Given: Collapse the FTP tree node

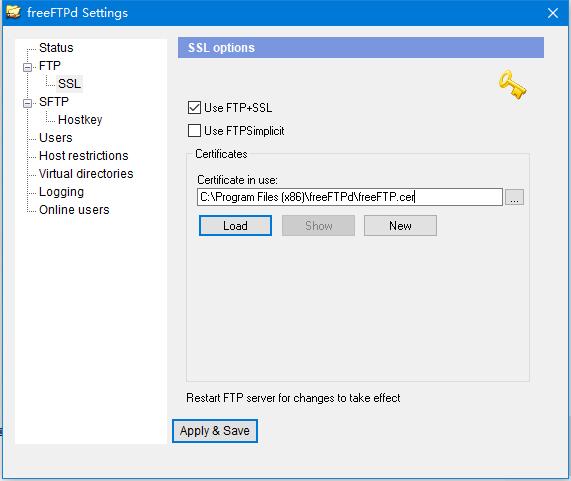Looking at the screenshot, I should (x=27, y=67).
